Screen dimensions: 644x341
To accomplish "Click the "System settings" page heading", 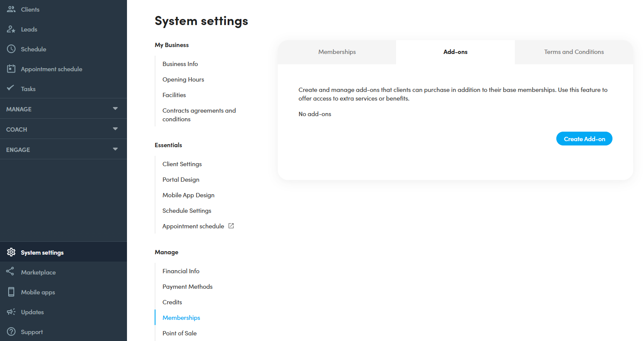I will click(x=201, y=21).
